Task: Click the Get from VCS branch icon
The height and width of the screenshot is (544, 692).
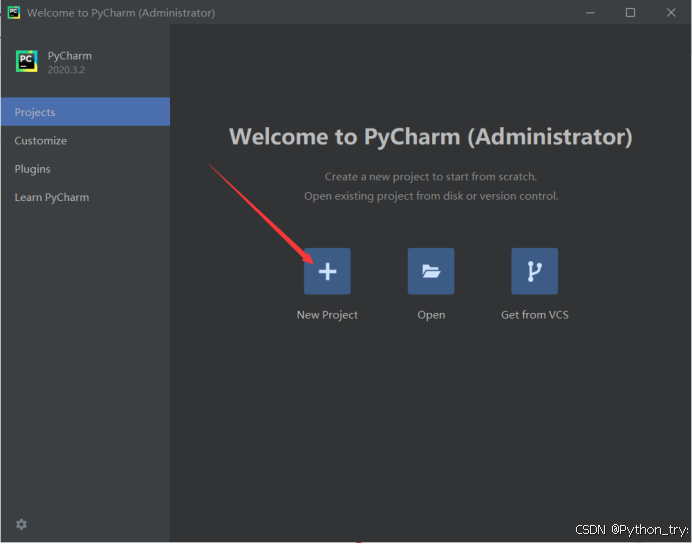Action: (x=534, y=271)
